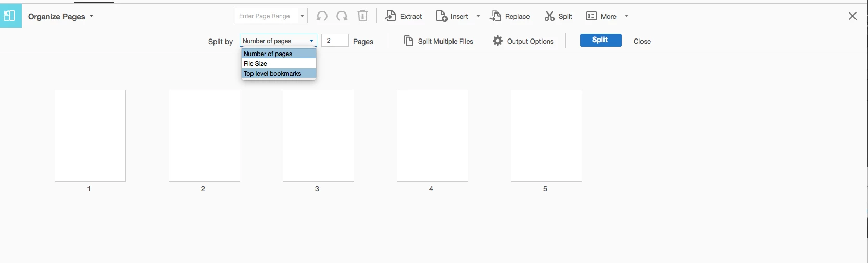Click Split Multiple Files button
868x263 pixels.
[x=439, y=41]
